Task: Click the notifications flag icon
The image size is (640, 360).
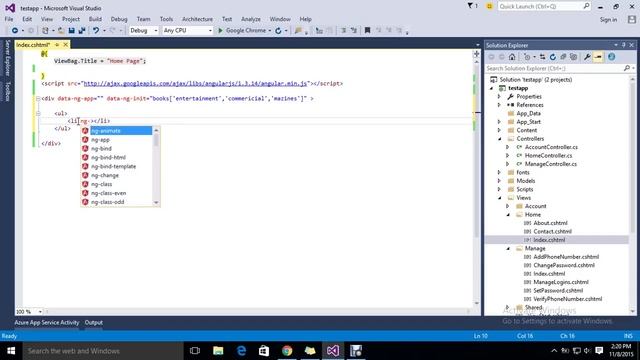Action: pos(470,6)
